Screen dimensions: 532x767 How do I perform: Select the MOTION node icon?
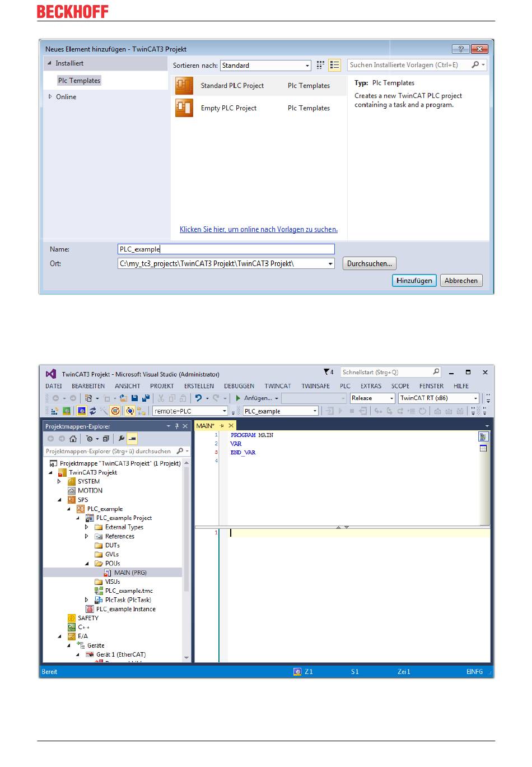tap(72, 491)
